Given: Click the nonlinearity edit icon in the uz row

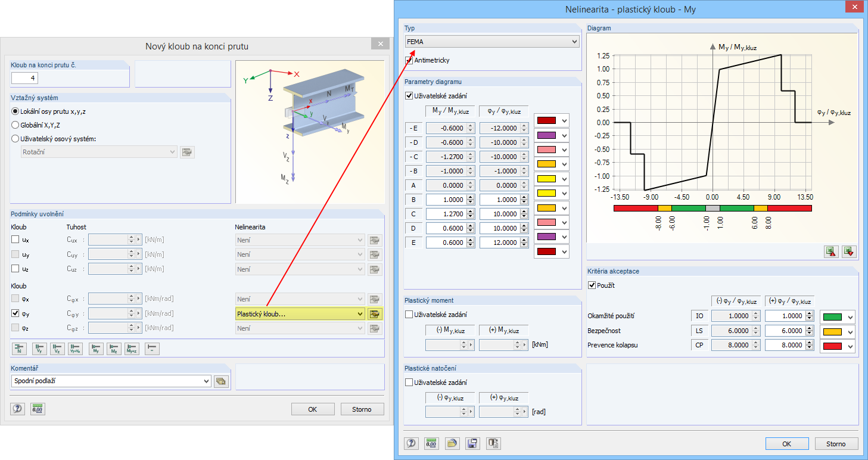Looking at the screenshot, I should [375, 269].
